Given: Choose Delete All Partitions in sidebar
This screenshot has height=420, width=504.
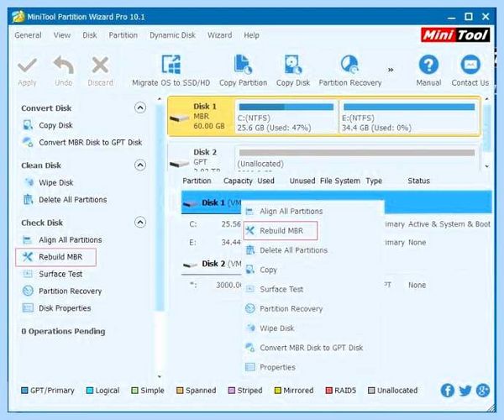Looking at the screenshot, I should point(65,200).
